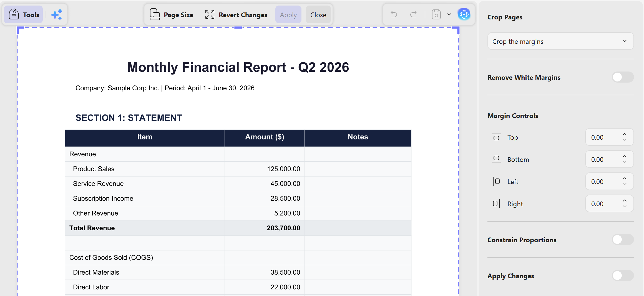Click the Service Revenue row label
Image resolution: width=644 pixels, height=296 pixels.
coord(98,183)
